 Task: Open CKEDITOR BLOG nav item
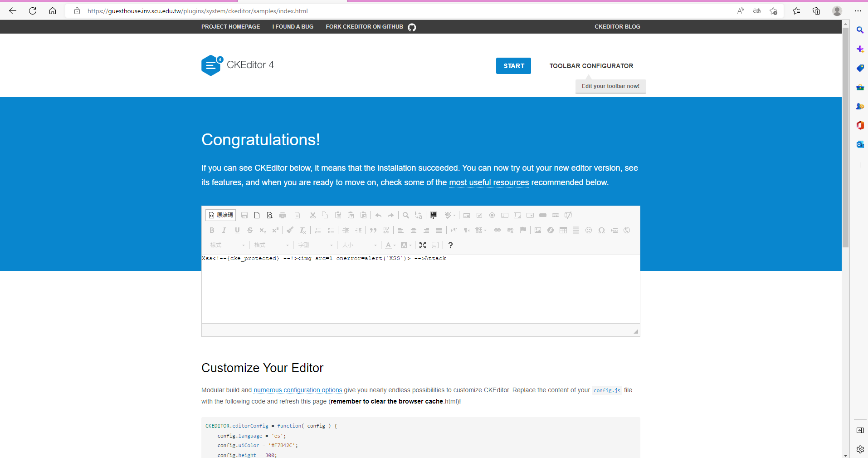(x=617, y=27)
